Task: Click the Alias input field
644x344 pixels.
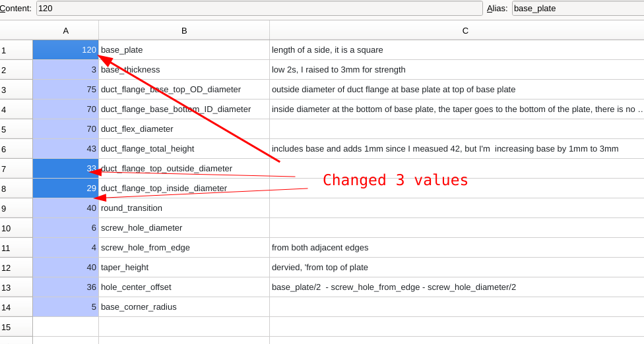Action: pos(577,9)
